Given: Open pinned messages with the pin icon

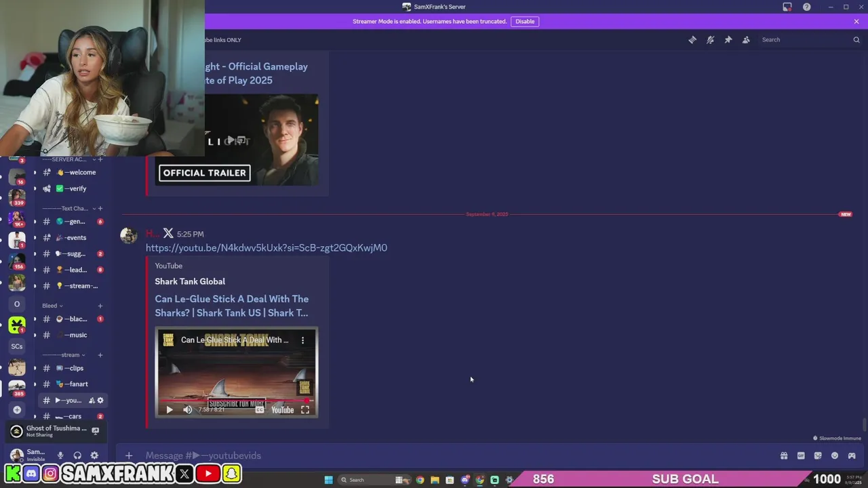Looking at the screenshot, I should pos(728,40).
